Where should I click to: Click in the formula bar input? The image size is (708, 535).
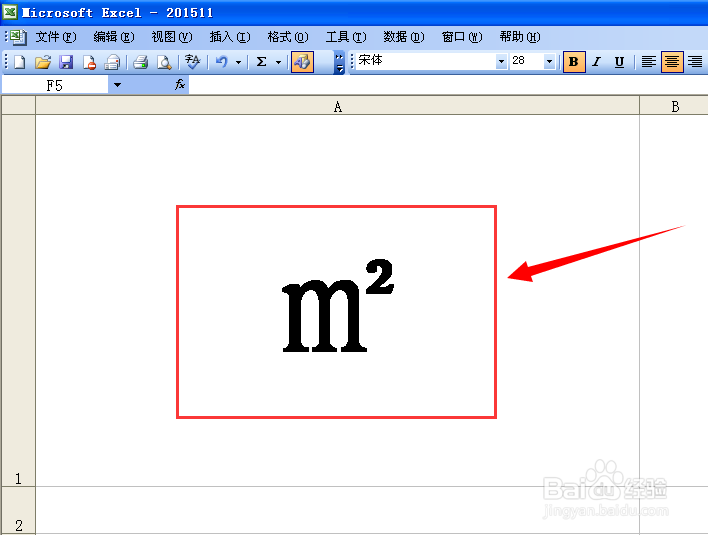[x=448, y=84]
